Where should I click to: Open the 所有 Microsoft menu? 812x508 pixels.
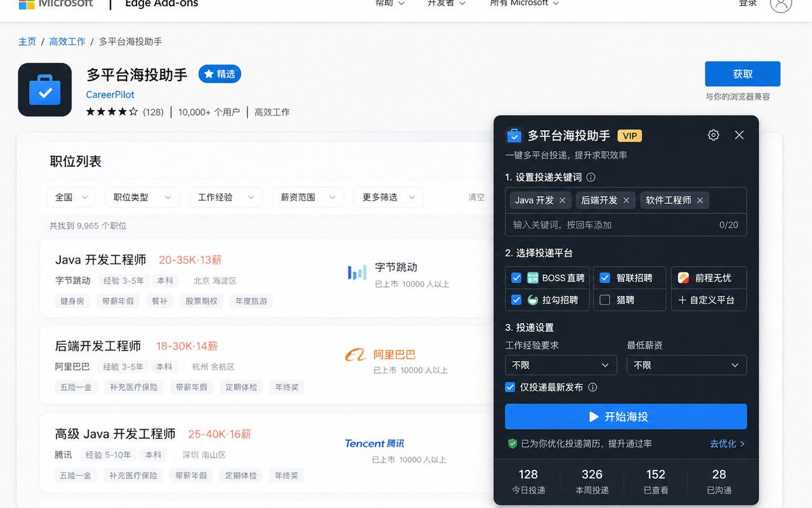pos(525,3)
